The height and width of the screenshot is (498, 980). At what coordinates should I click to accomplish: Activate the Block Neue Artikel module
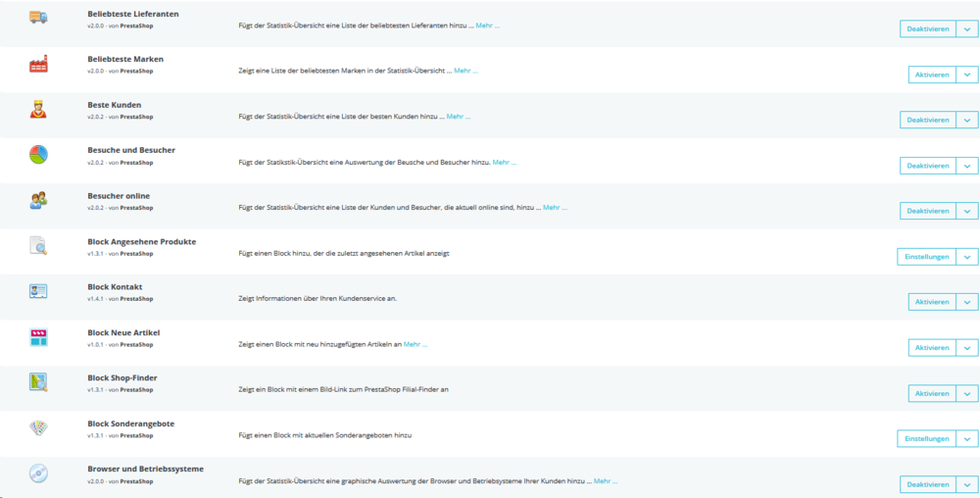[x=932, y=347]
